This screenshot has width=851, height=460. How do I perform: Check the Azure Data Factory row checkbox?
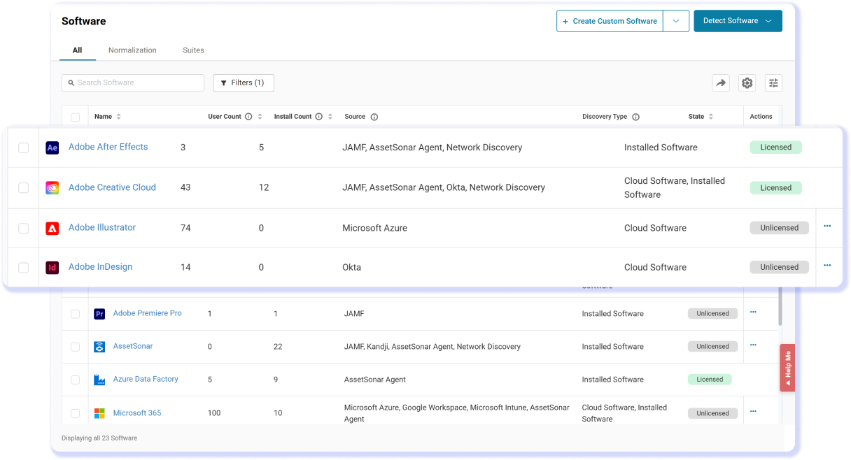[75, 380]
